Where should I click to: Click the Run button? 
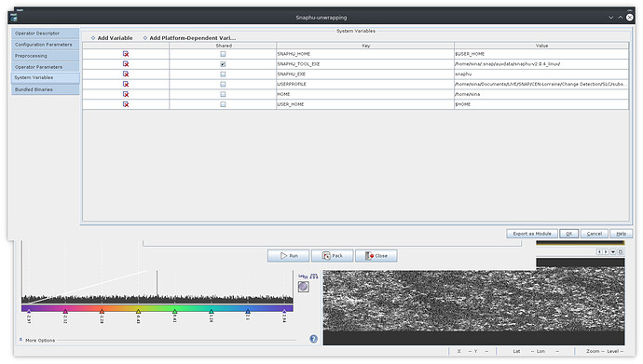[289, 255]
